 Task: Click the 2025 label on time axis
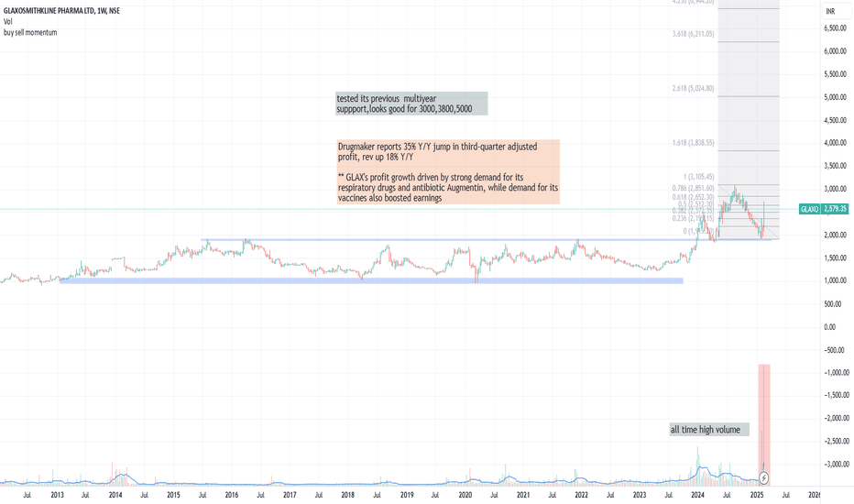757,495
